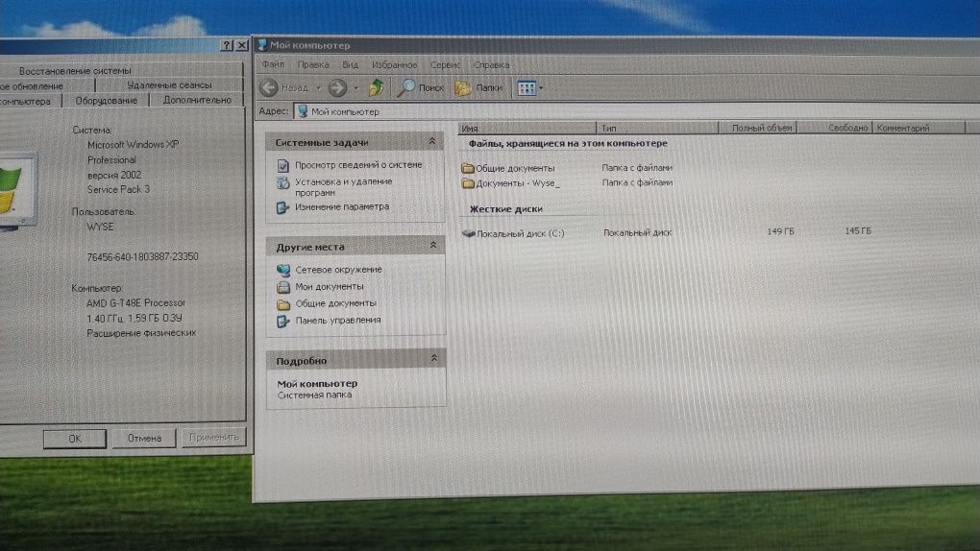Open Поиск search tool
This screenshot has width=980, height=551.
tap(421, 88)
